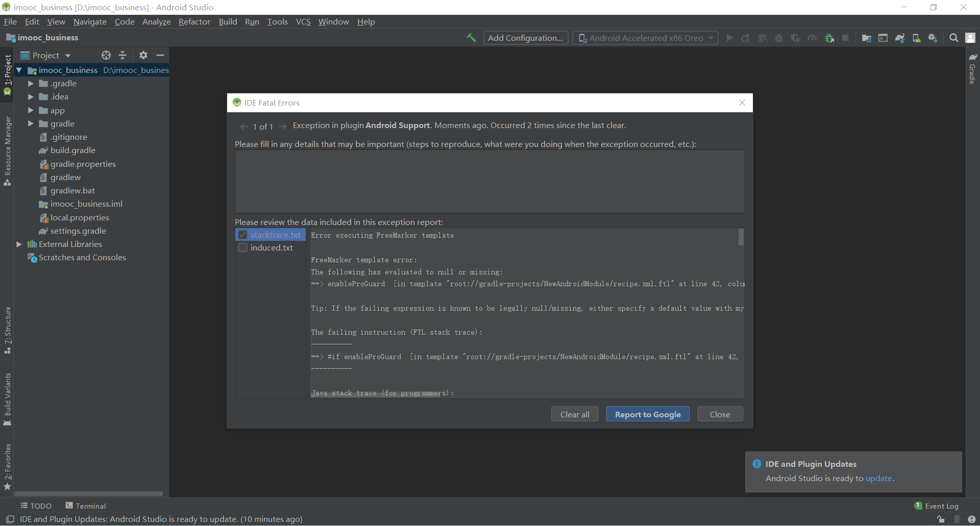Open the Run Anything toolbar icon
This screenshot has width=980, height=526.
[883, 38]
